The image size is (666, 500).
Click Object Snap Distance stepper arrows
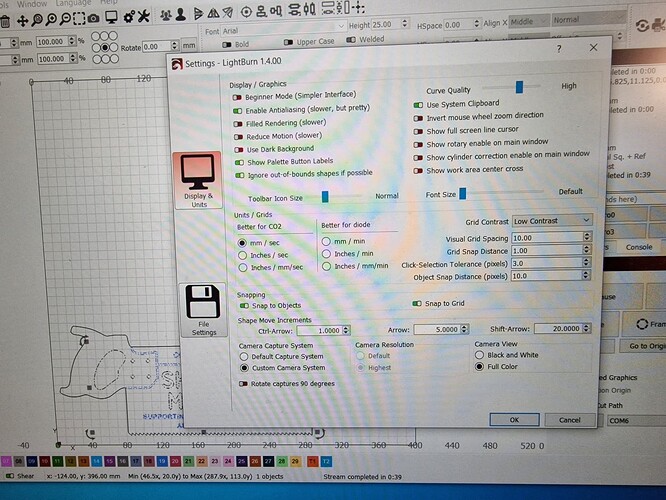(x=586, y=275)
